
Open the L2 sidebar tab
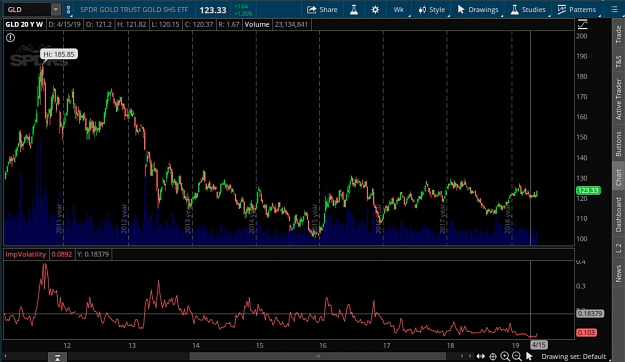pyautogui.click(x=618, y=248)
